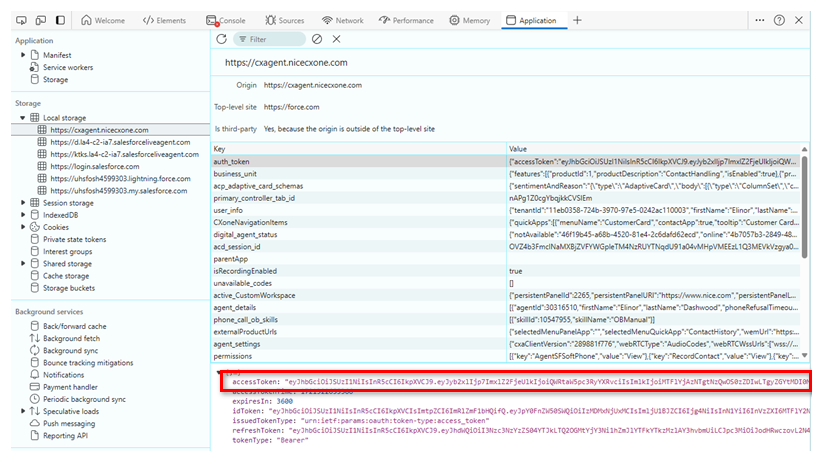Open Push messaging service
824x463 pixels.
[69, 424]
